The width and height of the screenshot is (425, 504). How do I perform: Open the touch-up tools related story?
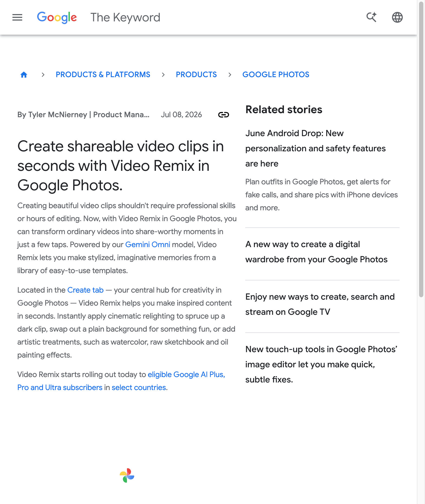tap(321, 364)
